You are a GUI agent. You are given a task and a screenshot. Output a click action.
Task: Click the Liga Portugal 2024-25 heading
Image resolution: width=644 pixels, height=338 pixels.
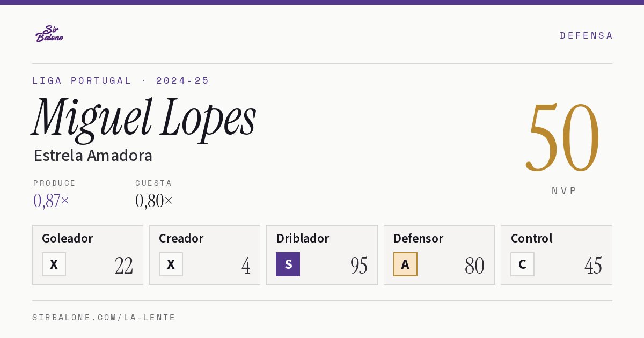tap(121, 80)
